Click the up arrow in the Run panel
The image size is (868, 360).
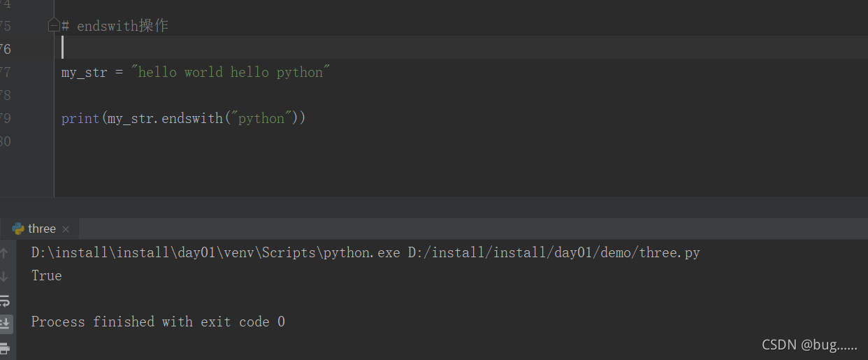point(4,253)
